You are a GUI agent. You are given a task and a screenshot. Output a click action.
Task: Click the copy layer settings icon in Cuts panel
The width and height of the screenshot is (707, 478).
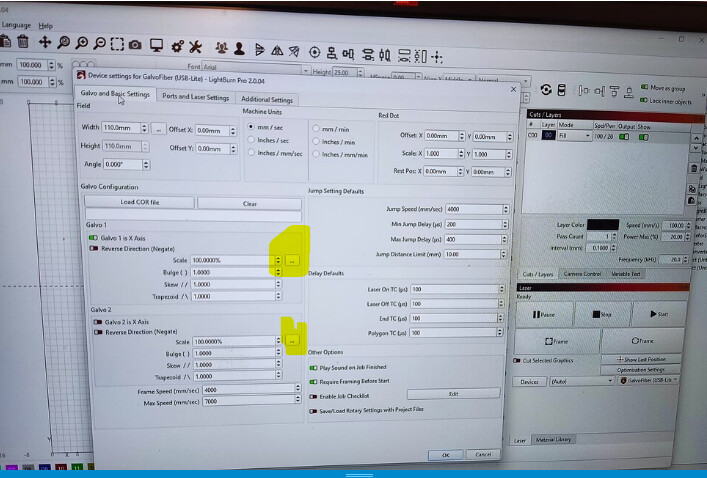(692, 188)
